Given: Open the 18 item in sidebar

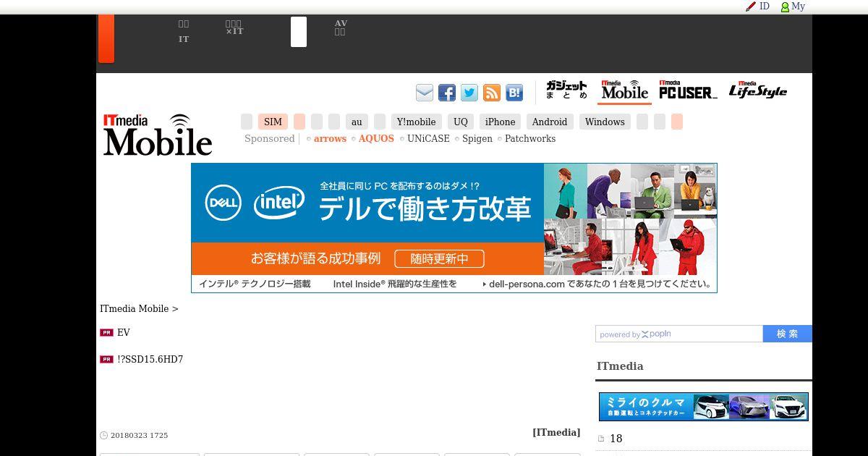Looking at the screenshot, I should click(616, 439).
